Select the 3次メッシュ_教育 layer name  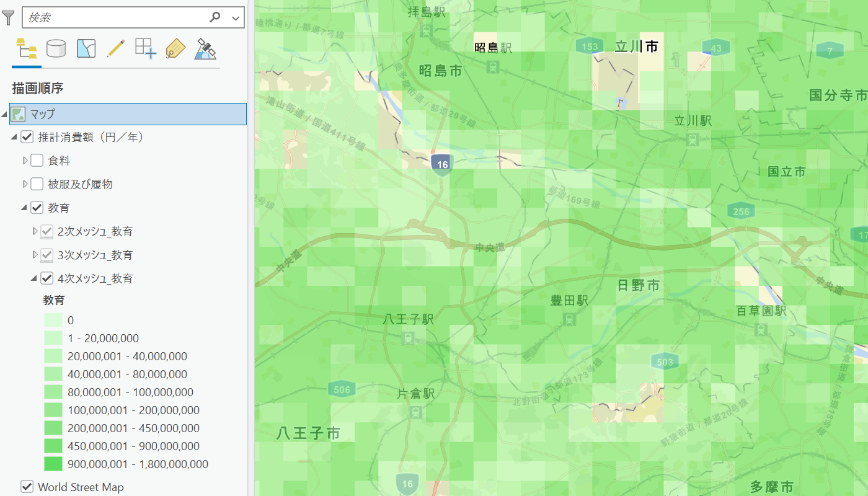pyautogui.click(x=95, y=255)
